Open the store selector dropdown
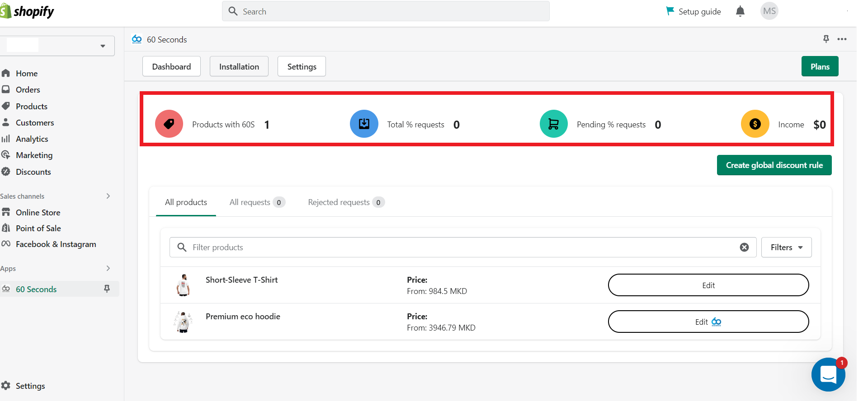This screenshot has height=401, width=868. click(57, 46)
